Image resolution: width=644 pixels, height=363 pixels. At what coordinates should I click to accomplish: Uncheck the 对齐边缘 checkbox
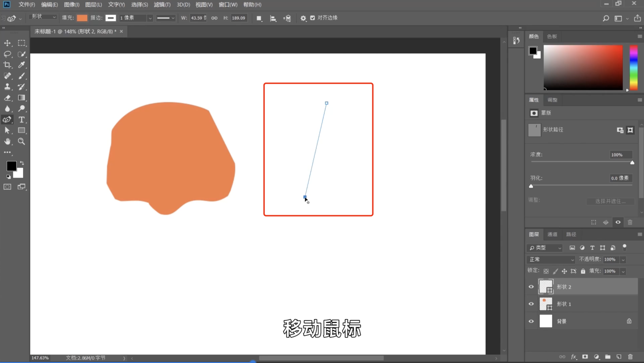pyautogui.click(x=312, y=18)
